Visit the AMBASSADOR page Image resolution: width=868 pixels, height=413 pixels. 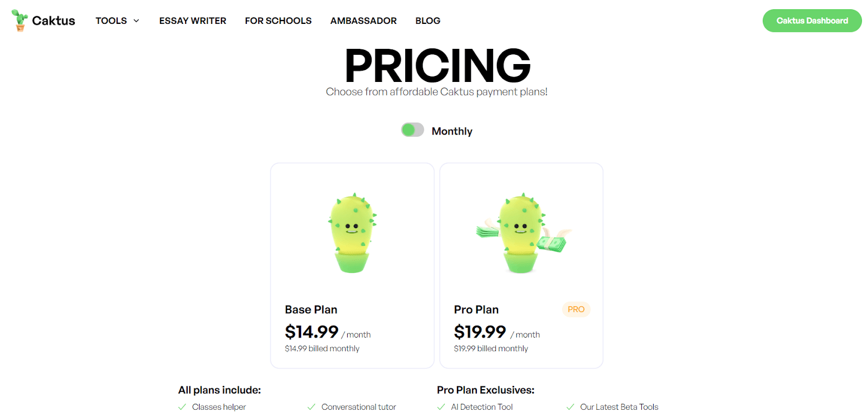363,21
